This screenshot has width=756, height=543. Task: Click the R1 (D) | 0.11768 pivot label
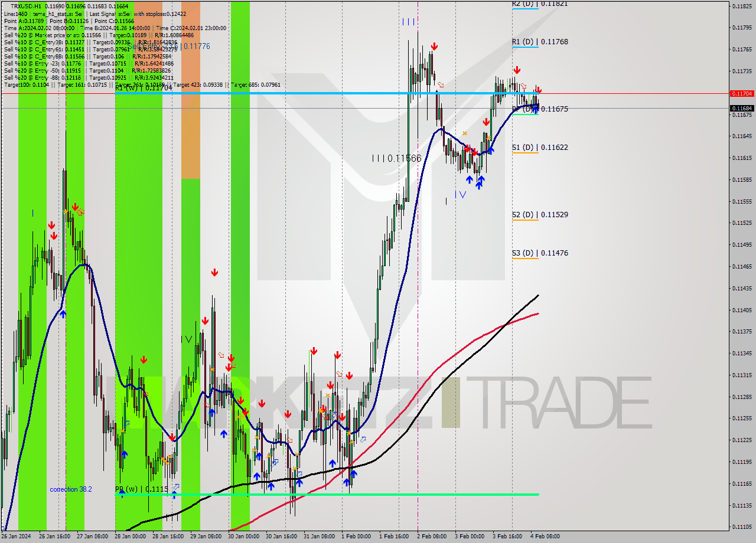[x=540, y=42]
